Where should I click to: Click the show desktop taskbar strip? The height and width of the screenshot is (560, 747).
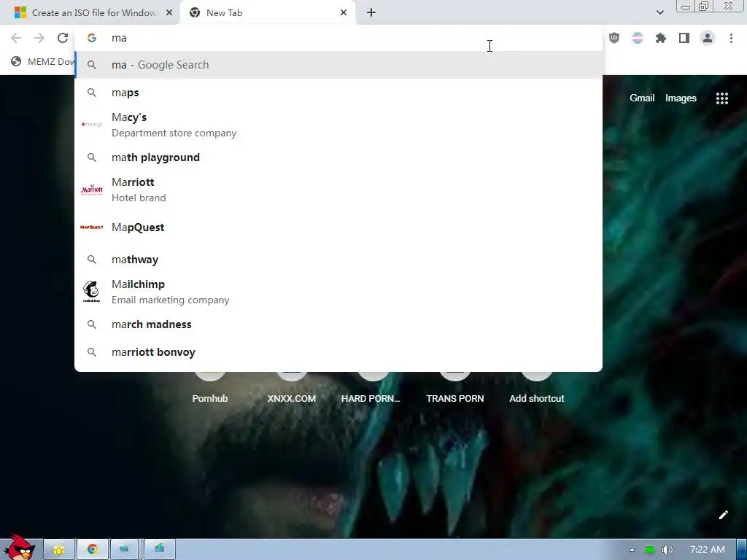click(x=742, y=550)
